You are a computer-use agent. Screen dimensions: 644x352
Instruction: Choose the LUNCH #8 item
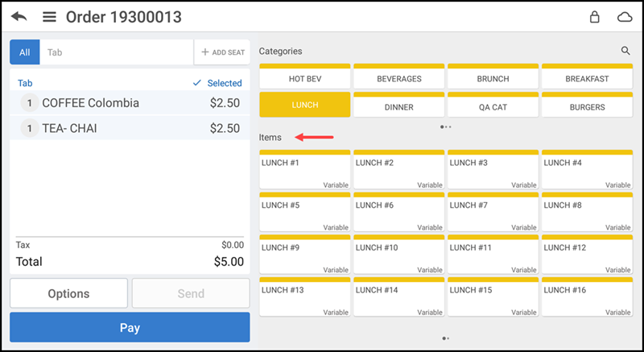[587, 212]
